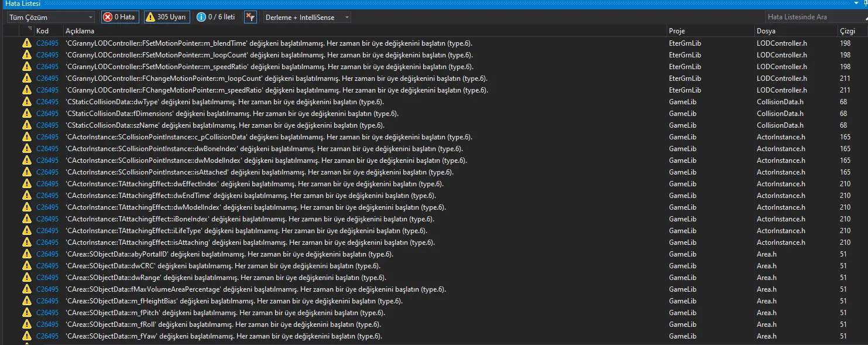Viewport: 868px width, 345px height.
Task: Click warning icon of the dwEndTime row
Action: pyautogui.click(x=26, y=196)
